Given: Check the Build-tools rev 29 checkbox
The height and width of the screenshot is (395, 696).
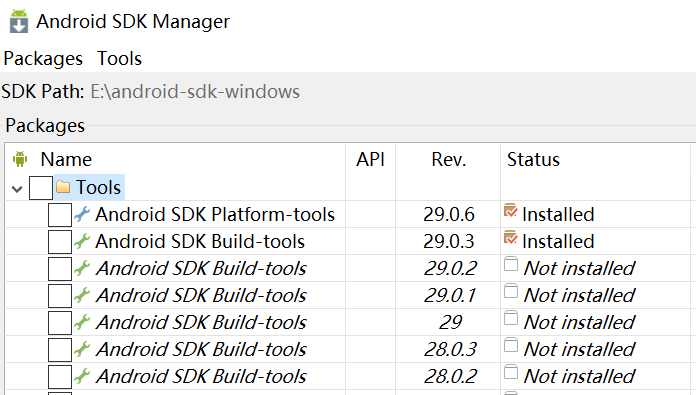Looking at the screenshot, I should click(60, 323).
